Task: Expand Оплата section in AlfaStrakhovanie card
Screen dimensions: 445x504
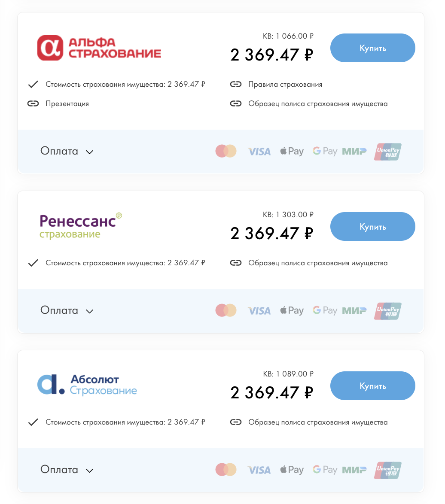Action: [x=67, y=151]
